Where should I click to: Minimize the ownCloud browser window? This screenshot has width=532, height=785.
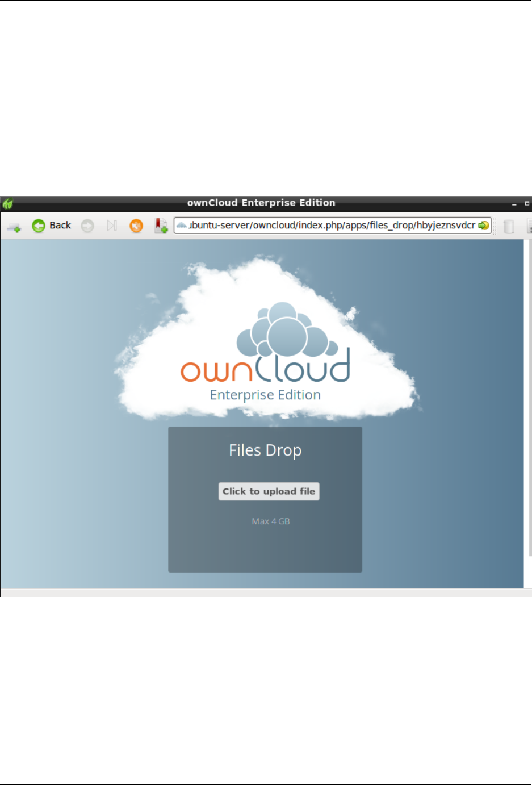point(514,203)
